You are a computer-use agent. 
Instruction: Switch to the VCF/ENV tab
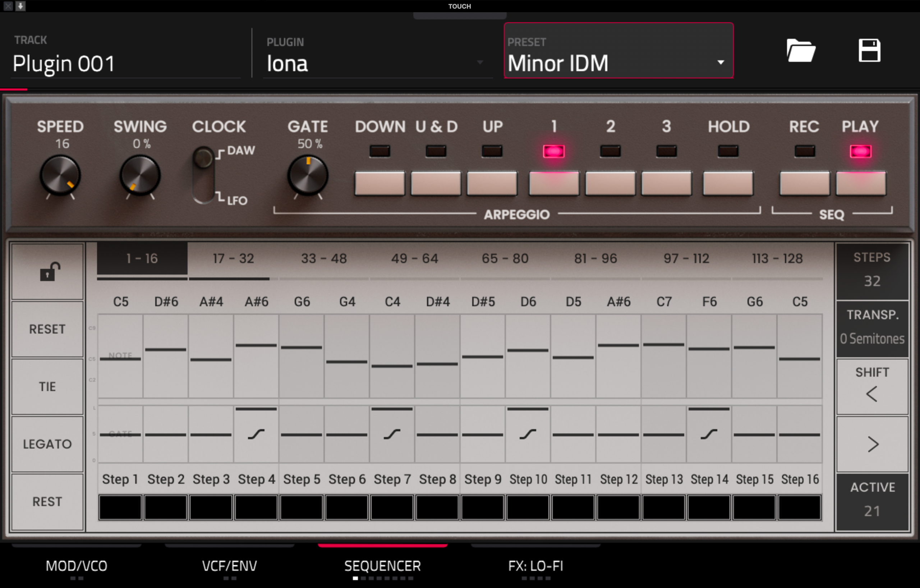click(x=229, y=566)
